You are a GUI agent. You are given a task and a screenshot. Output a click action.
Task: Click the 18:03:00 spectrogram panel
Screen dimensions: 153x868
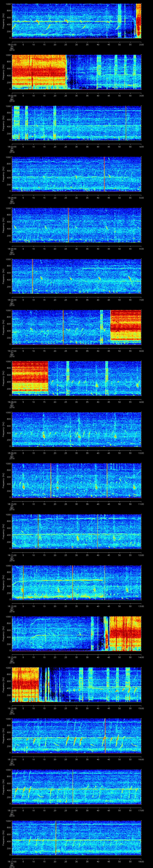[x=77, y=123]
